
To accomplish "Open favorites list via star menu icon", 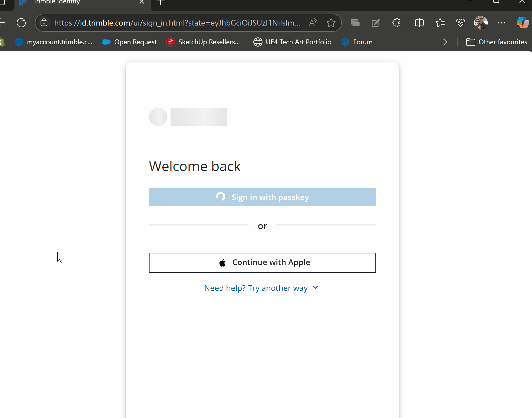I will (x=440, y=23).
